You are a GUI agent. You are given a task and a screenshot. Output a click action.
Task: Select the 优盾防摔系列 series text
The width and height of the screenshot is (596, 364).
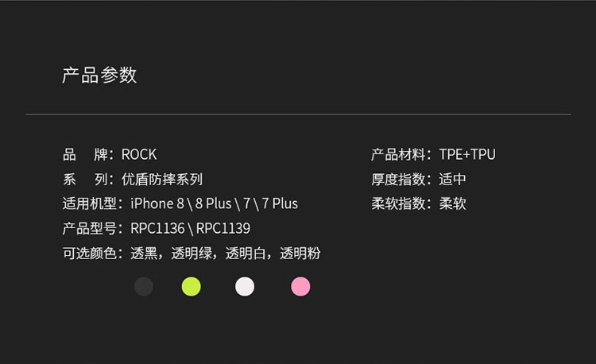coord(162,179)
